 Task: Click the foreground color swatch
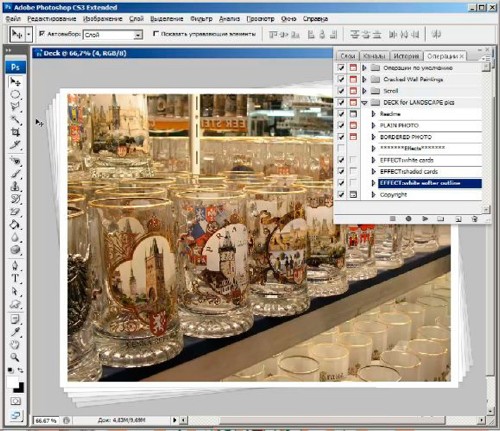point(13,382)
